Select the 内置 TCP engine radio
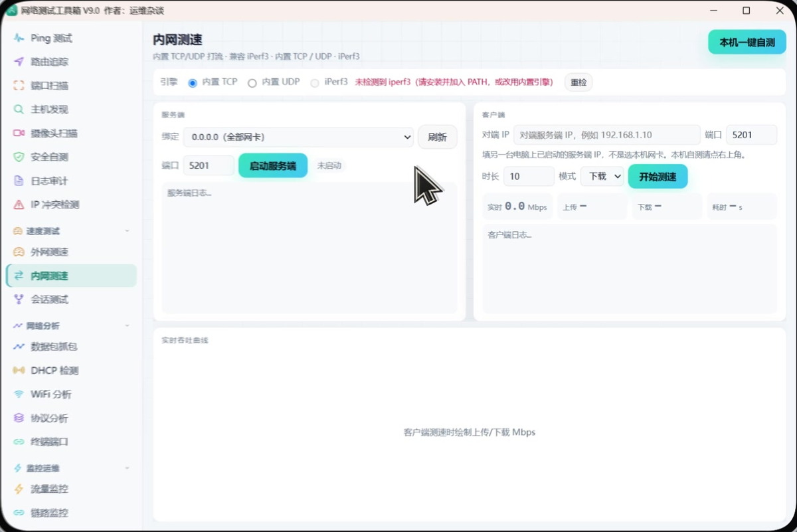 pyautogui.click(x=193, y=83)
